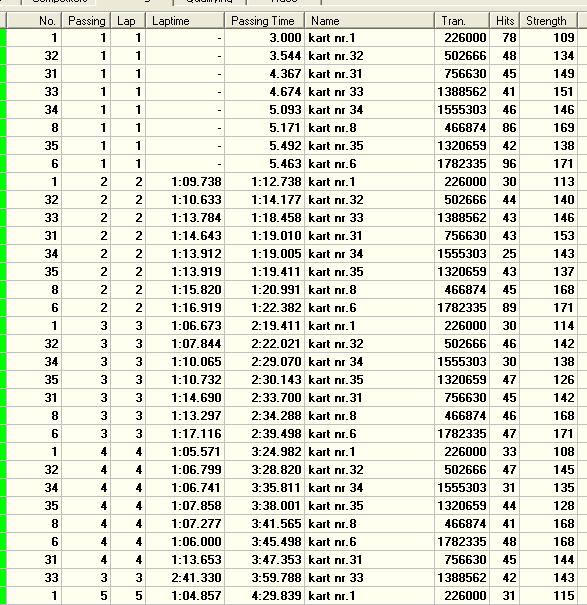Sort by the Name column header

(x=370, y=20)
